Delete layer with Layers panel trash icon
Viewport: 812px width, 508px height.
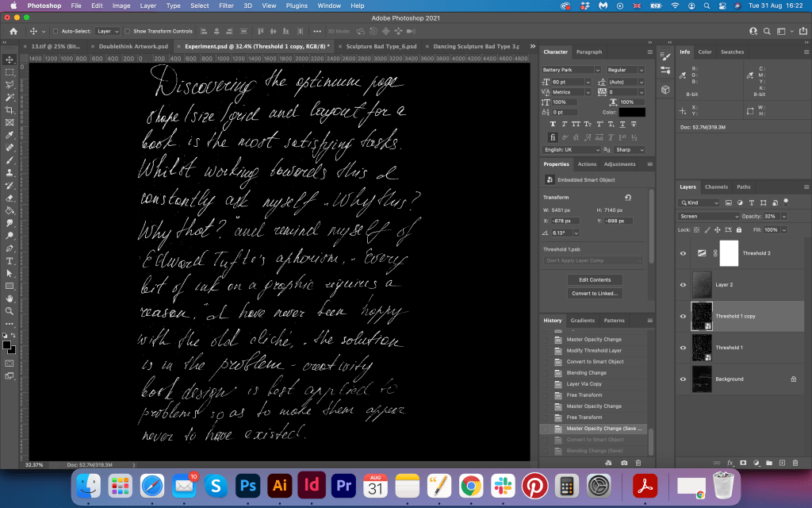[795, 462]
